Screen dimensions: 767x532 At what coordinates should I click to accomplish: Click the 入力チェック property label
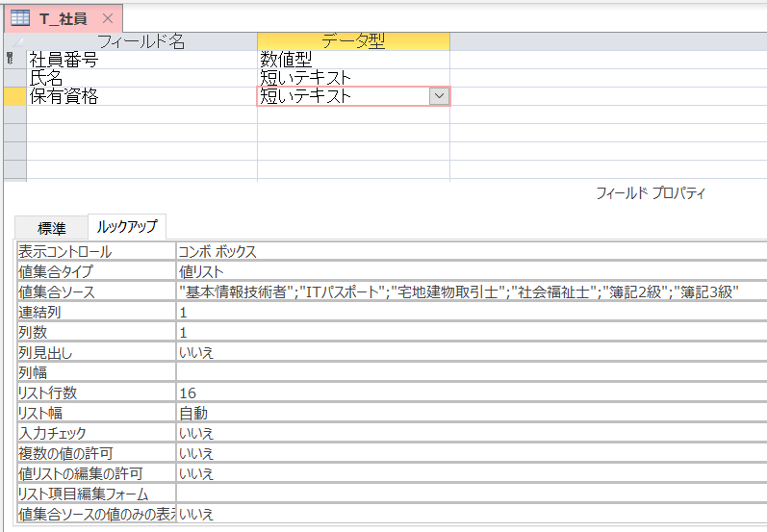pyautogui.click(x=96, y=433)
